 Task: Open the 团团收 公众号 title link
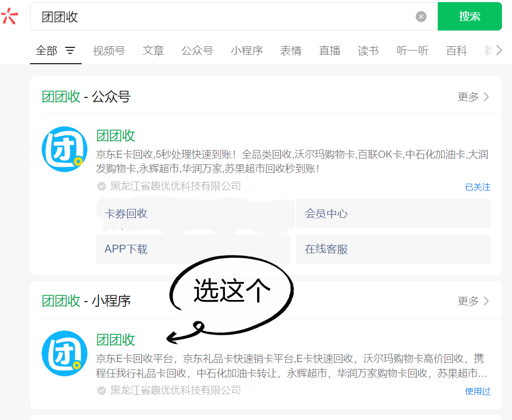click(x=115, y=135)
